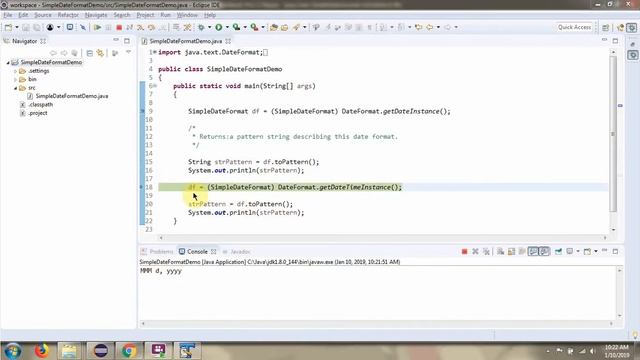Open Firefox from the taskbar
640x360 pixels.
click(41, 351)
